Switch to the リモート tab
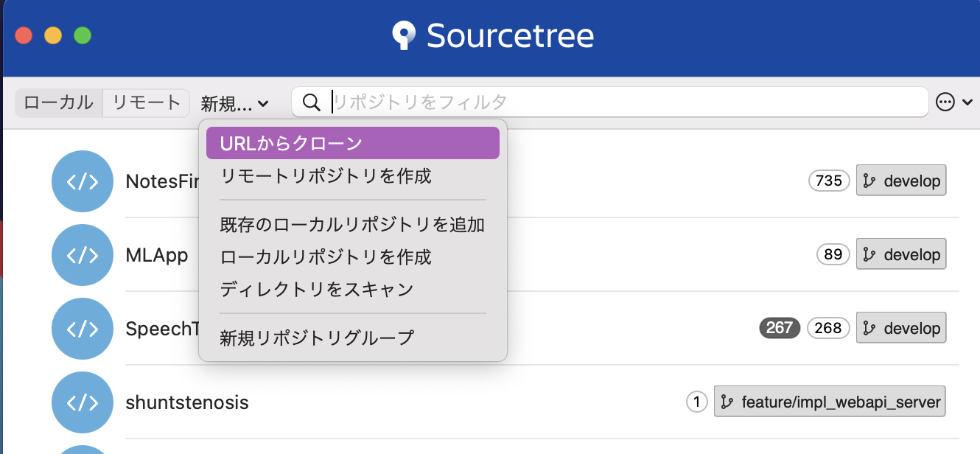The width and height of the screenshot is (980, 454). pyautogui.click(x=147, y=102)
